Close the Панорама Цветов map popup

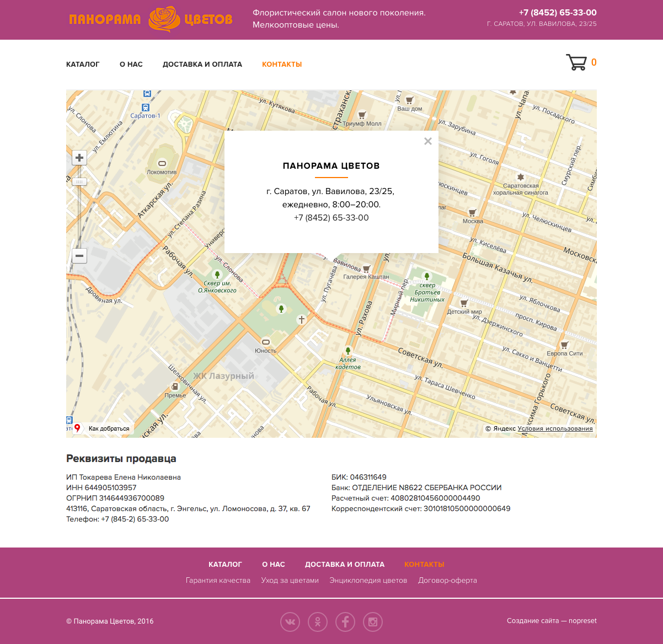(428, 141)
